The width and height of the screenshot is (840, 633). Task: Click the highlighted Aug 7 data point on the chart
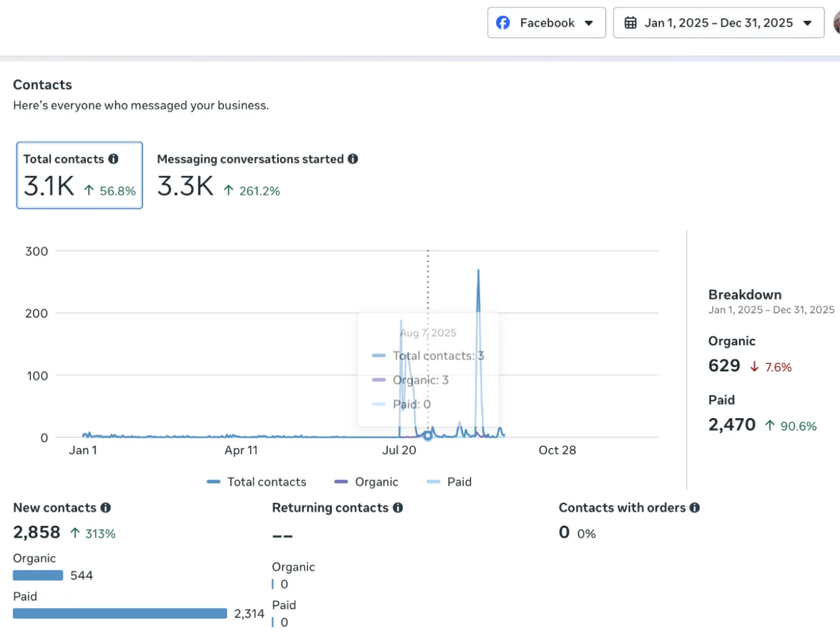428,435
